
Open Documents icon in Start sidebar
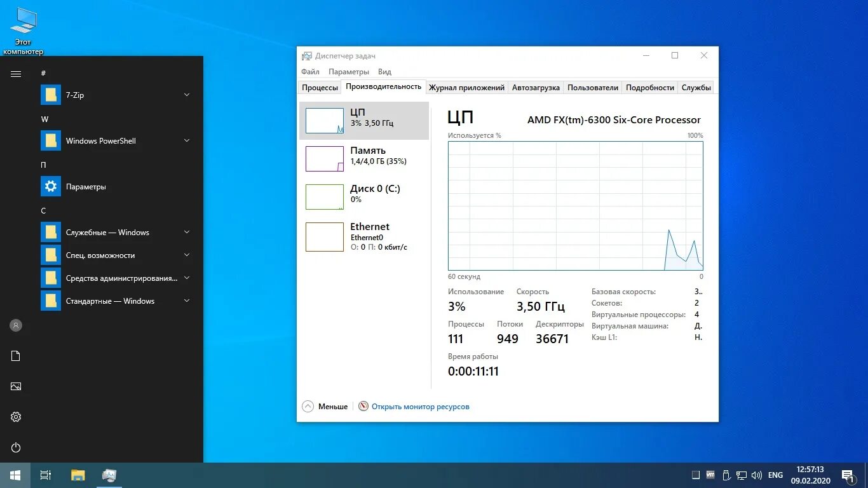point(16,356)
